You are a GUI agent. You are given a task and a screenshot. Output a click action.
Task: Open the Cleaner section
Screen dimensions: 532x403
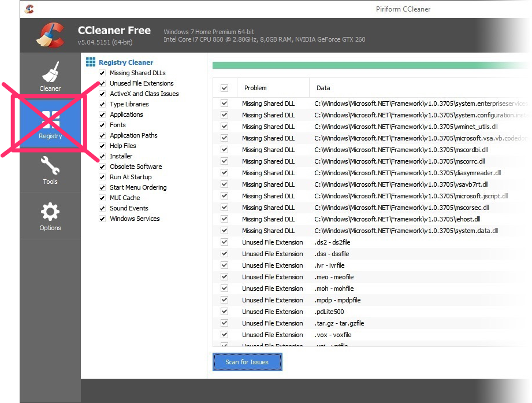[50, 76]
